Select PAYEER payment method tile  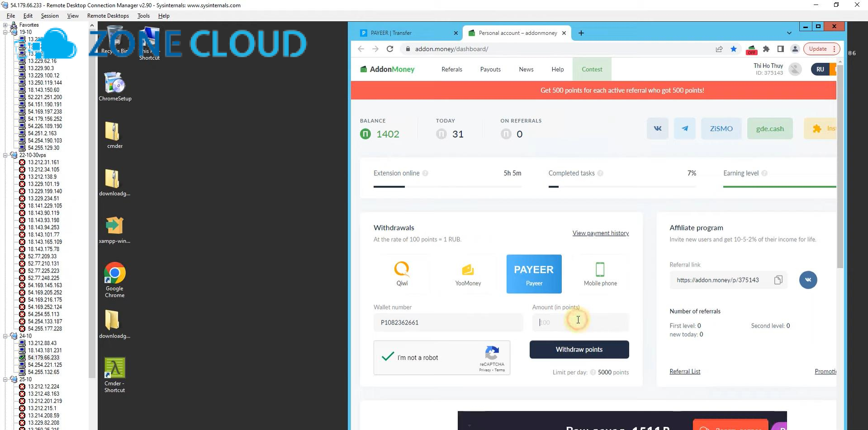point(534,274)
